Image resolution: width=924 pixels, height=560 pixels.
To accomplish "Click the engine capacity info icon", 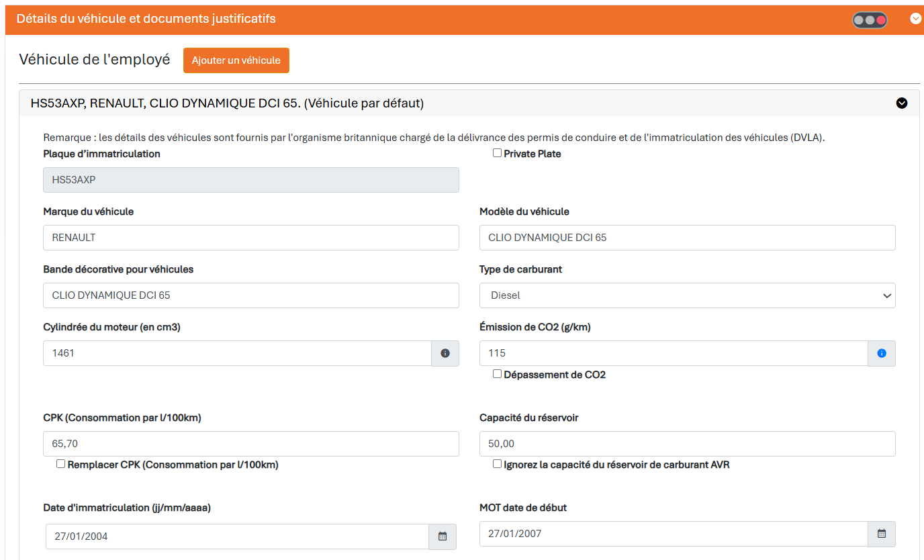I will pos(445,353).
